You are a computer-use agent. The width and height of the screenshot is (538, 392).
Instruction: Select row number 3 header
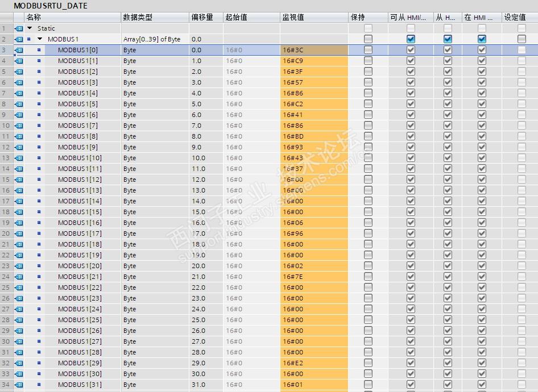click(6, 50)
